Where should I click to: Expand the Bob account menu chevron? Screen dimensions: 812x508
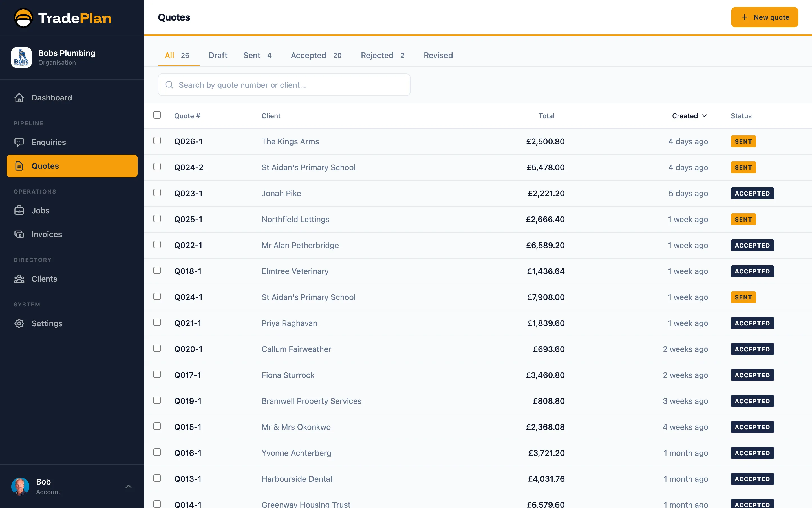[x=129, y=486]
